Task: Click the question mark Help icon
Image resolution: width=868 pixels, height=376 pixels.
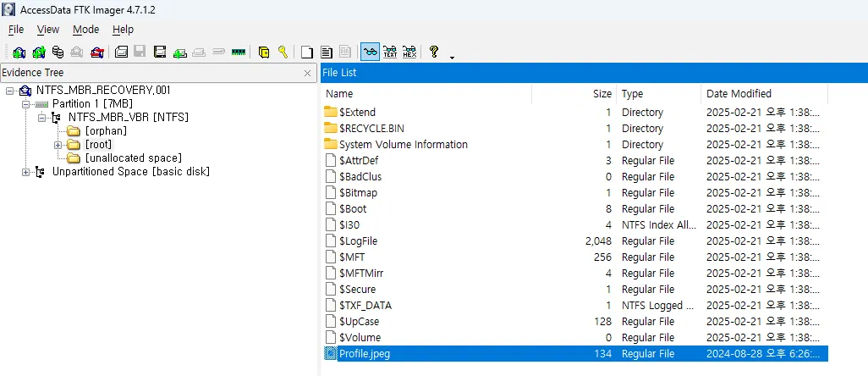Action: point(434,52)
